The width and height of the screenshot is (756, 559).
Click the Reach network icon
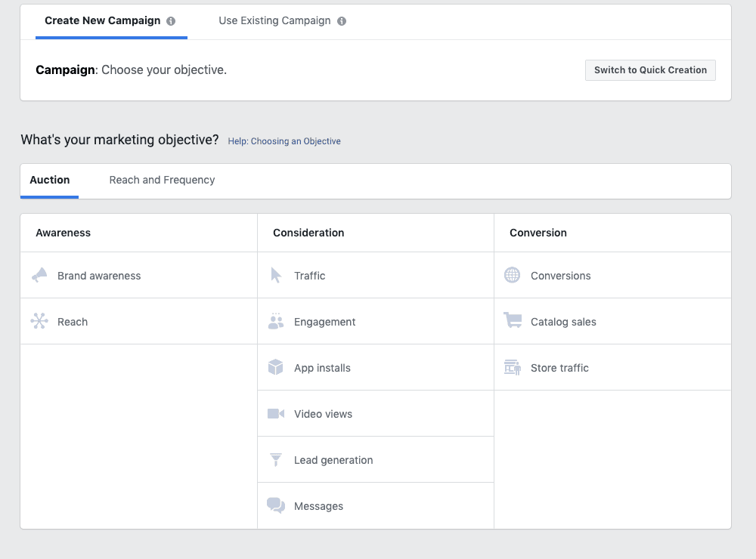point(39,322)
